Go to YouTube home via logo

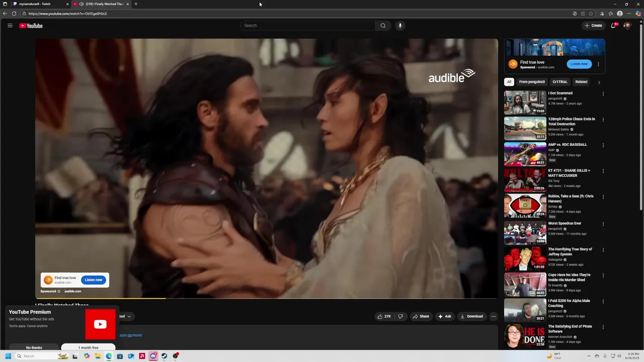pos(31,26)
